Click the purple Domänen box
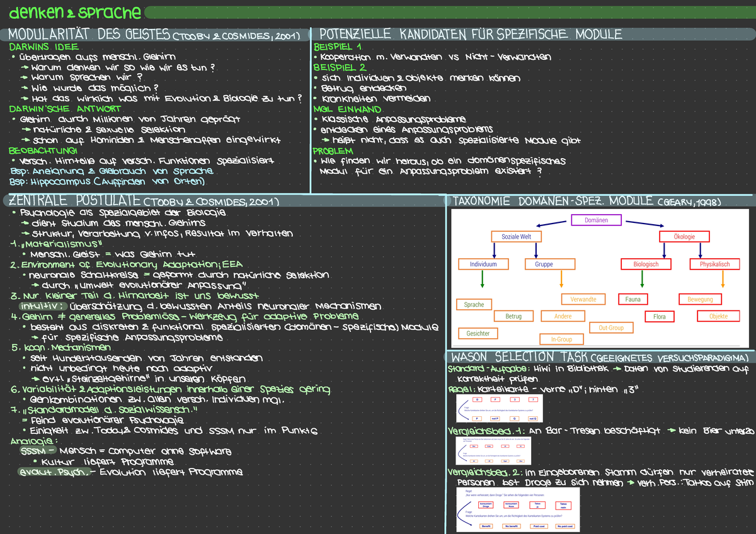The height and width of the screenshot is (534, 756). coord(596,220)
